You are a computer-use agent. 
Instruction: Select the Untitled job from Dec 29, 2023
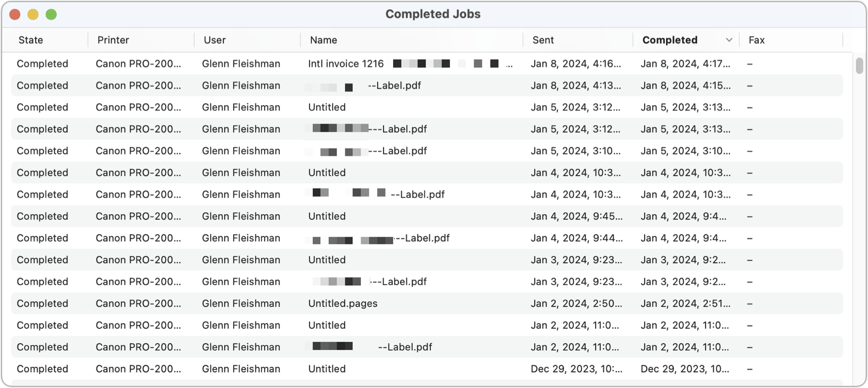(327, 369)
